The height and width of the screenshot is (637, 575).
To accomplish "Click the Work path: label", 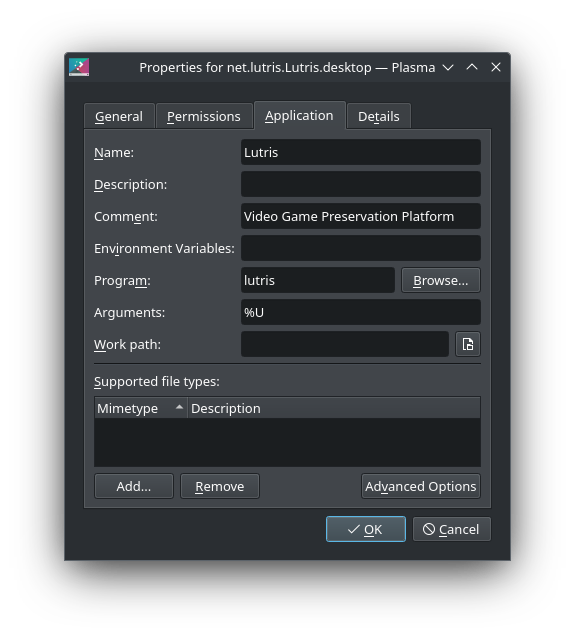I will [x=127, y=344].
